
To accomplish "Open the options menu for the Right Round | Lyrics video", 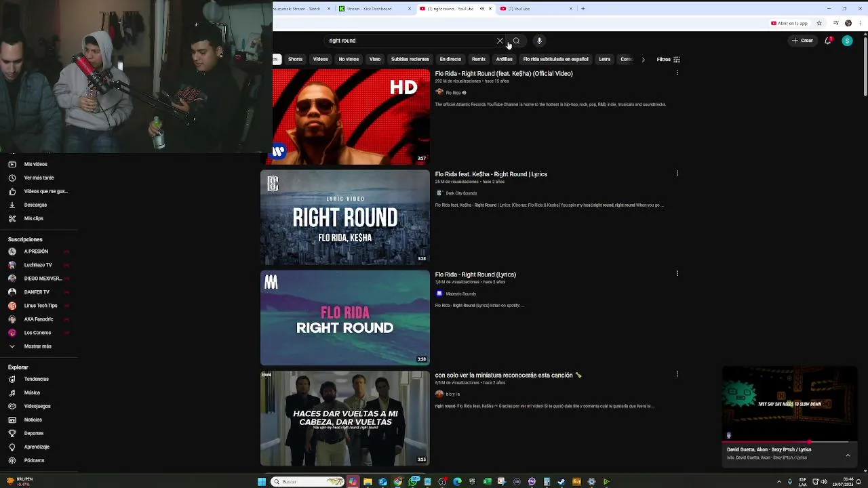I will pyautogui.click(x=677, y=173).
